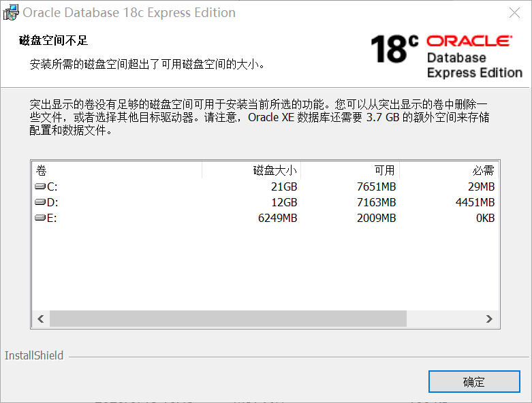This screenshot has width=532, height=403.
Task: Click the 4451MB required value
Action: pos(475,202)
